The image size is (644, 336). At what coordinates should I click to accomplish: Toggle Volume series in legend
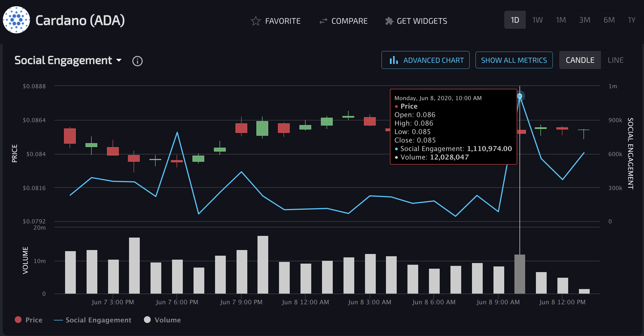[x=162, y=320]
